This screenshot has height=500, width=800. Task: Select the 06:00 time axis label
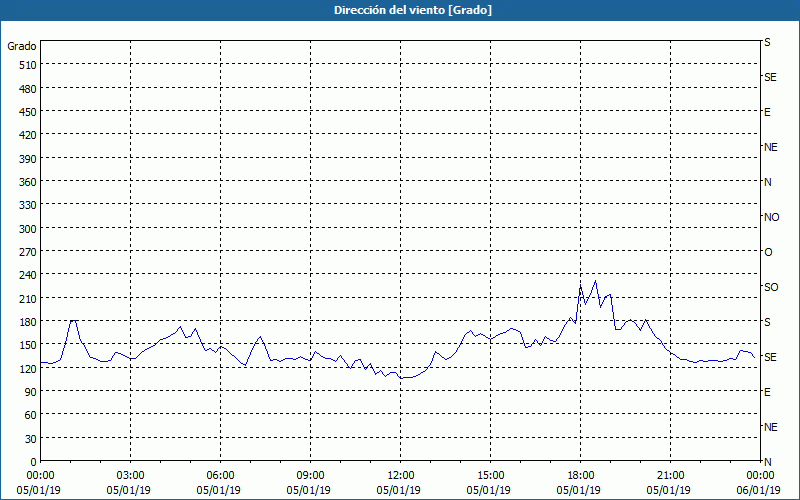tap(220, 476)
